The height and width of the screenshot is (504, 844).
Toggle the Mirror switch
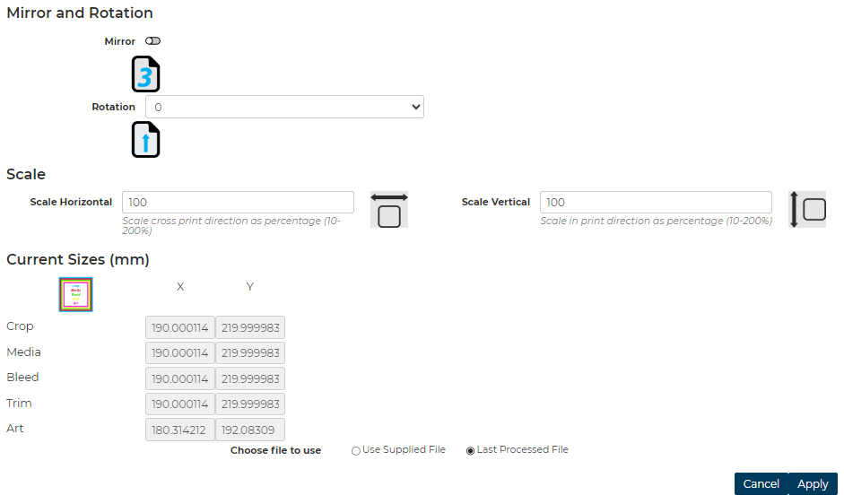pyautogui.click(x=152, y=41)
